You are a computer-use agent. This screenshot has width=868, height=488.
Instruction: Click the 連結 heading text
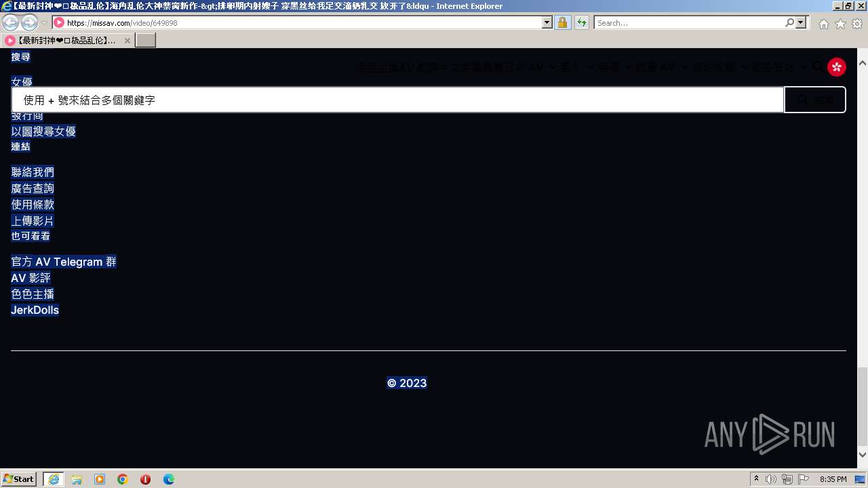pyautogui.click(x=20, y=146)
